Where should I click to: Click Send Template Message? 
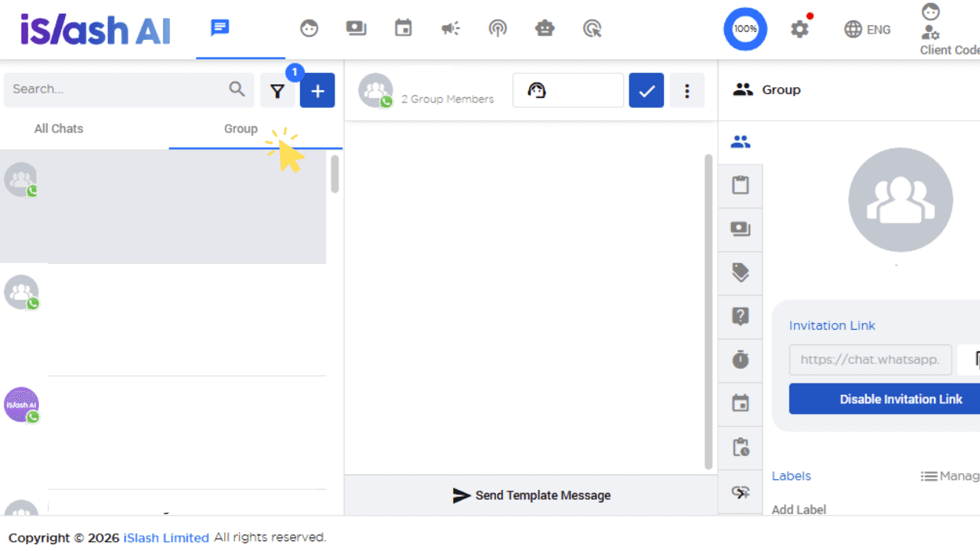(532, 495)
